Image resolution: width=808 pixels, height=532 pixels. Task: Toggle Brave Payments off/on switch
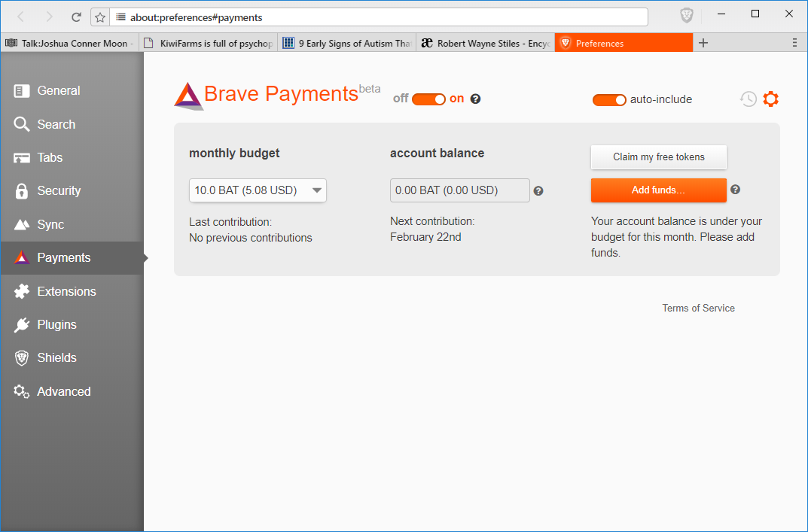click(428, 99)
